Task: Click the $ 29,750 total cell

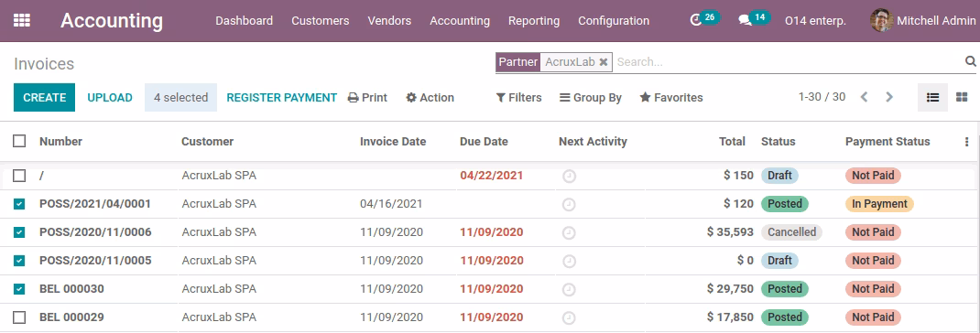Action: (x=730, y=289)
